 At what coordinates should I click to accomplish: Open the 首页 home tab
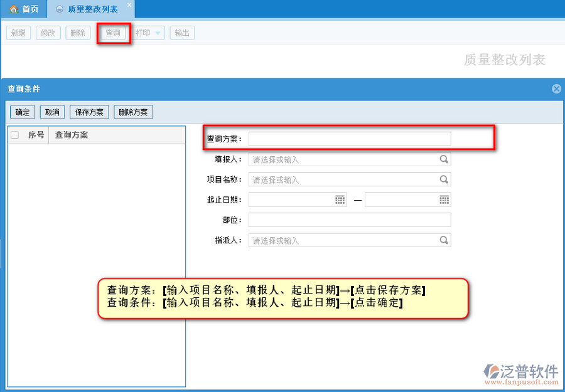pos(24,9)
